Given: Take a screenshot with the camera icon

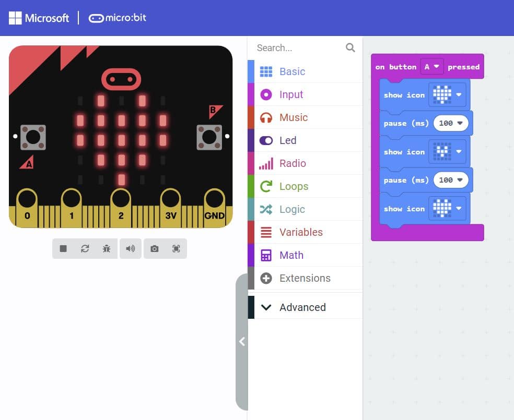Looking at the screenshot, I should tap(154, 248).
